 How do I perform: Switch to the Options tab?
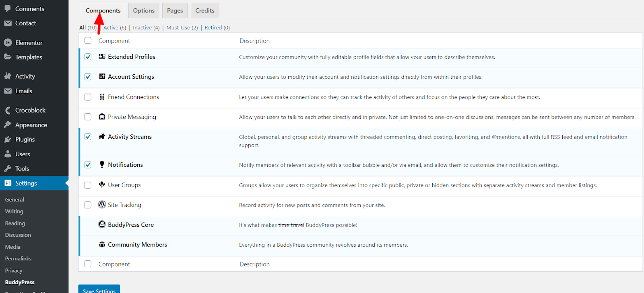144,10
